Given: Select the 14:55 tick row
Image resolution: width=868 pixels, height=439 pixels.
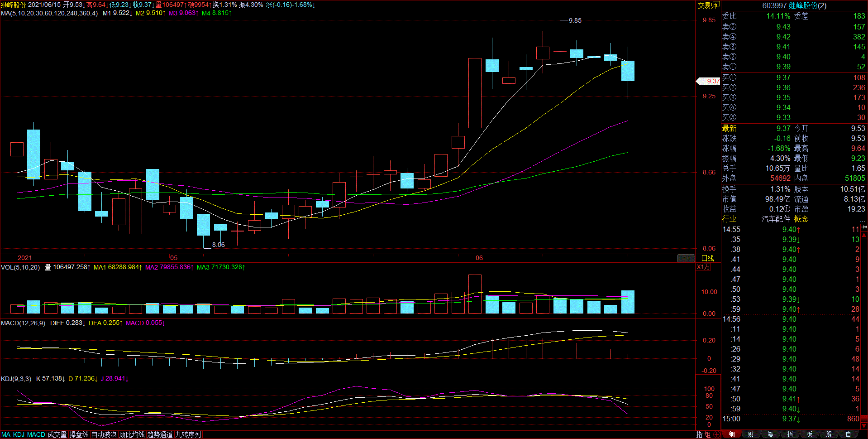Looking at the screenshot, I should tap(791, 229).
